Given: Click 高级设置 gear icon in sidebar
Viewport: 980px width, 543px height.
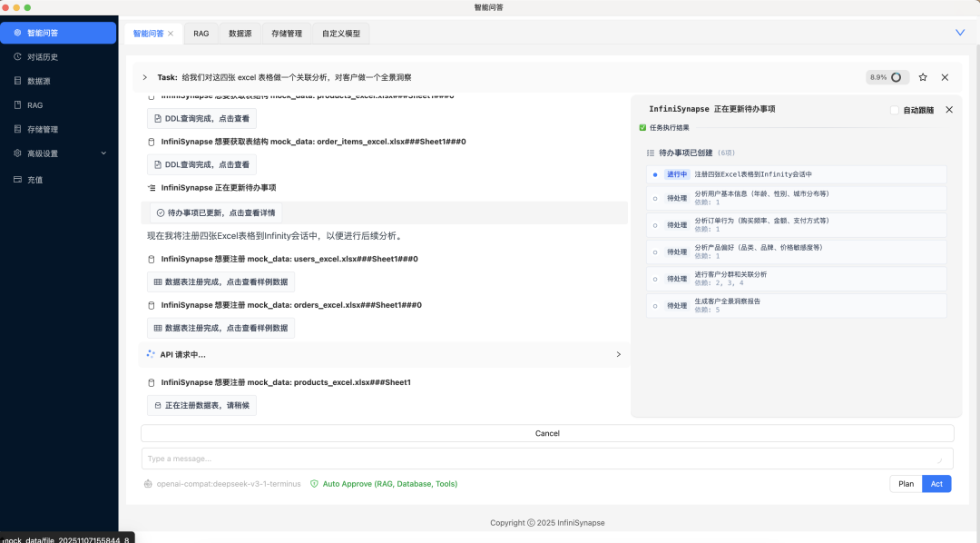Looking at the screenshot, I should click(x=17, y=153).
